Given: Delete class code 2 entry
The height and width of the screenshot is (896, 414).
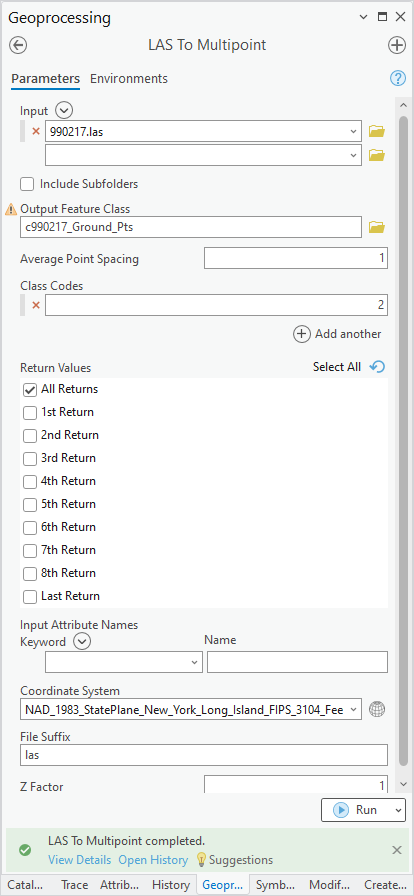Looking at the screenshot, I should tap(36, 305).
